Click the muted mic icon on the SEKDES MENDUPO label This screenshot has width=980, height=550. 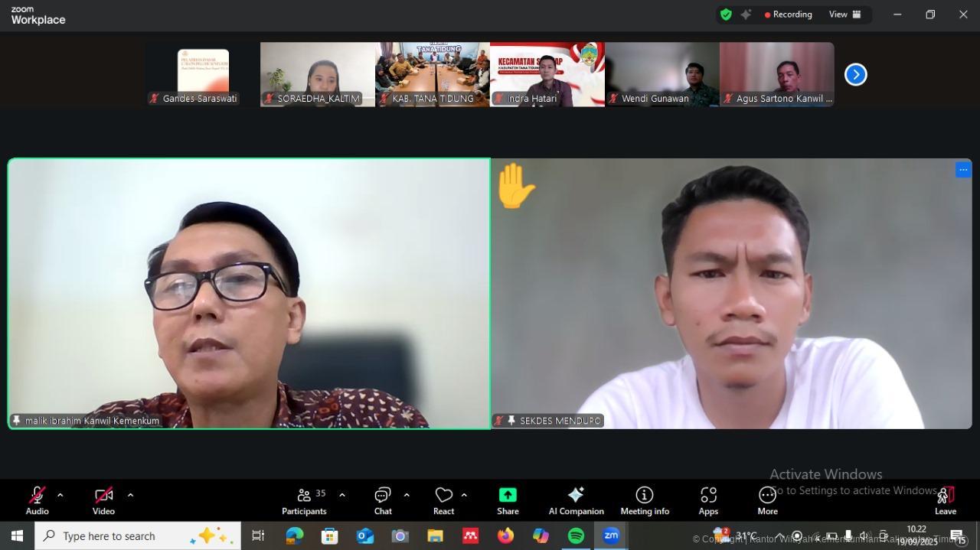(499, 421)
